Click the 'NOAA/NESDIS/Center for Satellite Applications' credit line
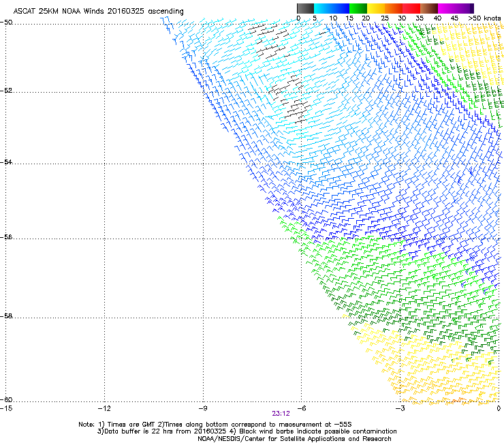Screen dimensions: 504x443 pos(294,439)
